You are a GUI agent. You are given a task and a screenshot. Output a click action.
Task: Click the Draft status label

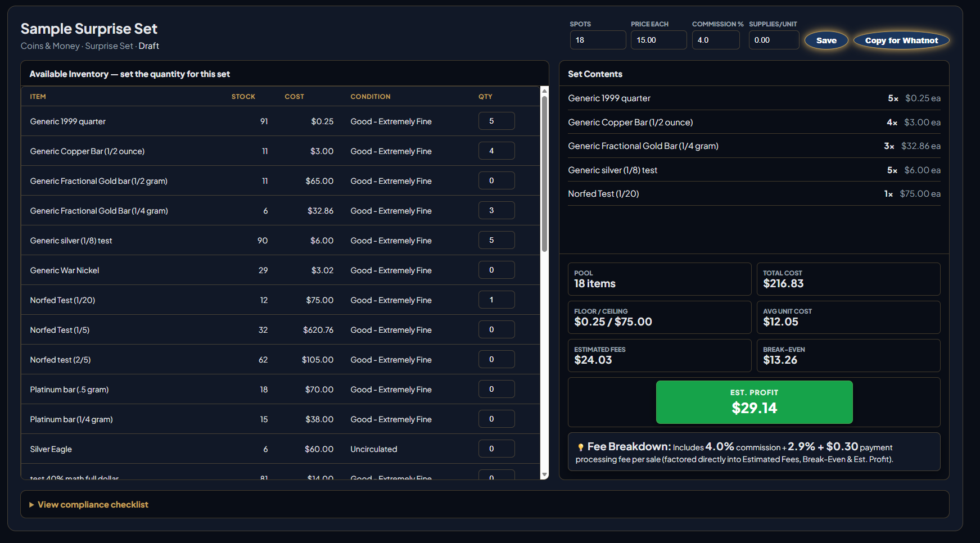point(149,46)
